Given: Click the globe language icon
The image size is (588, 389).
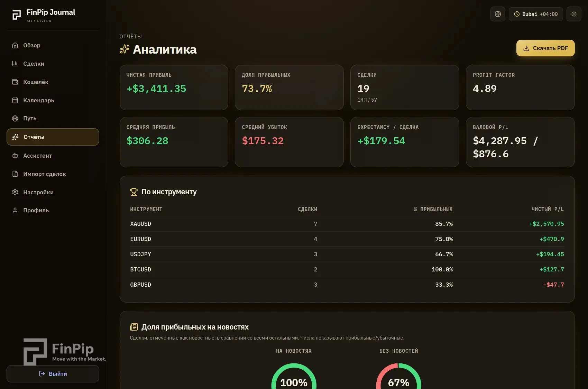Looking at the screenshot, I should point(498,14).
